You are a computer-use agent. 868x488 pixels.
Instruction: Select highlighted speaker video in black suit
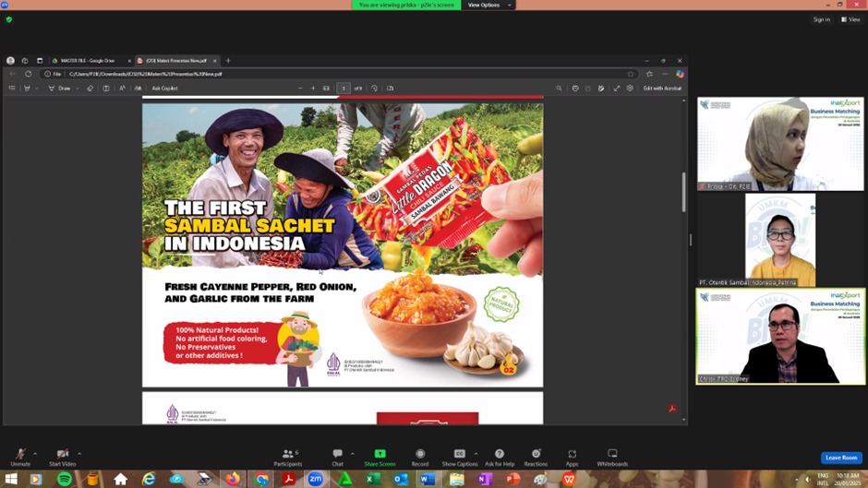780,336
